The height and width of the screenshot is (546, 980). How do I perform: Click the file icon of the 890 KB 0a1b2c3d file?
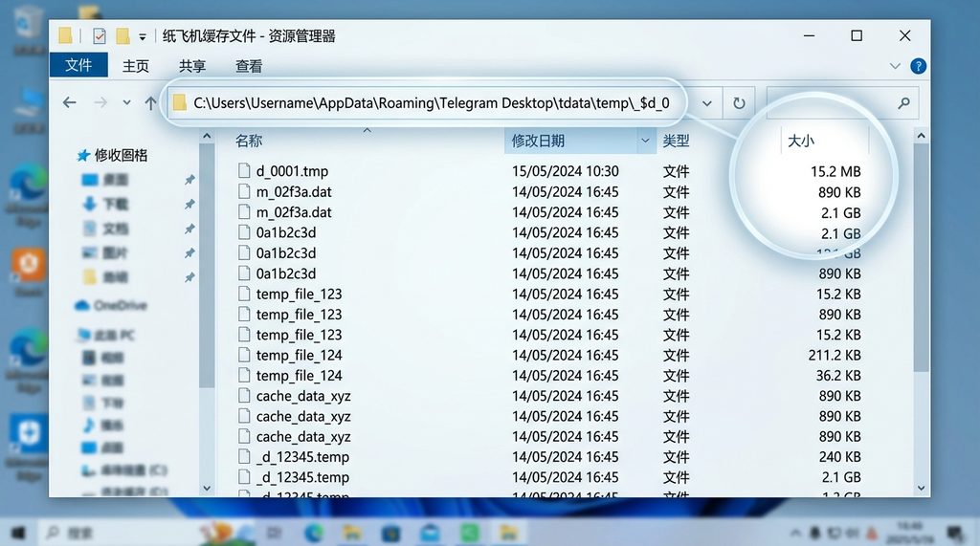244,273
